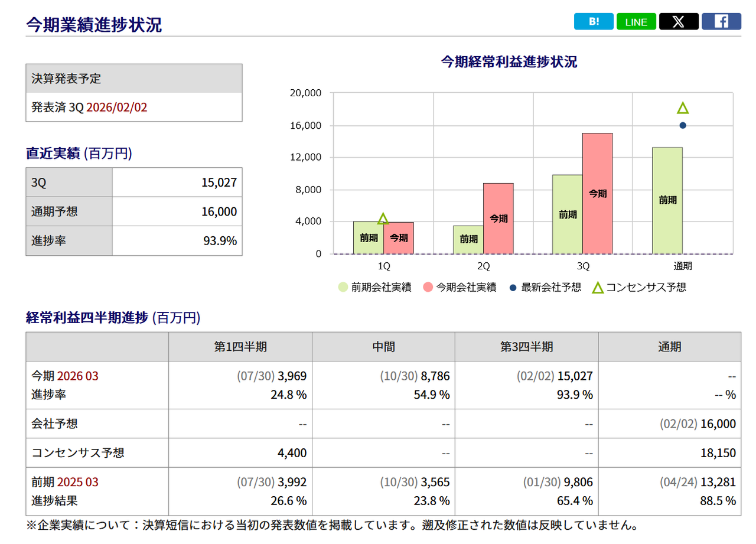Image resolution: width=756 pixels, height=544 pixels.
Task: Click the 今期 2026 03 row label
Action: (65, 376)
